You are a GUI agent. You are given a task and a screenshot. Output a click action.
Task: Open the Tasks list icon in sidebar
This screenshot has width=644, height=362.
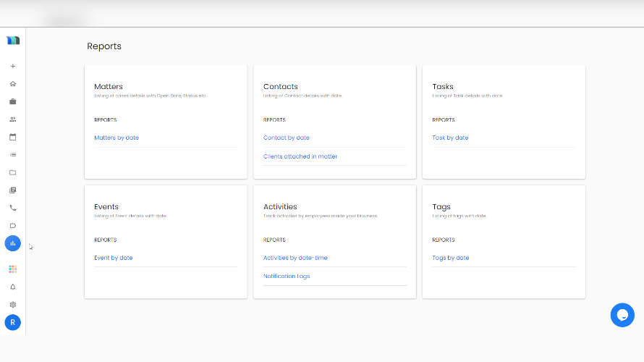[12, 154]
